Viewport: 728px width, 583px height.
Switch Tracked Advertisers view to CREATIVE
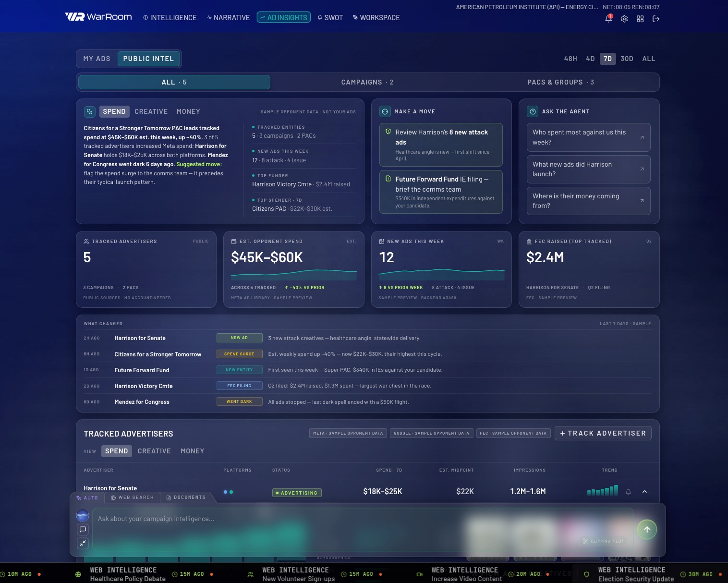(x=154, y=451)
